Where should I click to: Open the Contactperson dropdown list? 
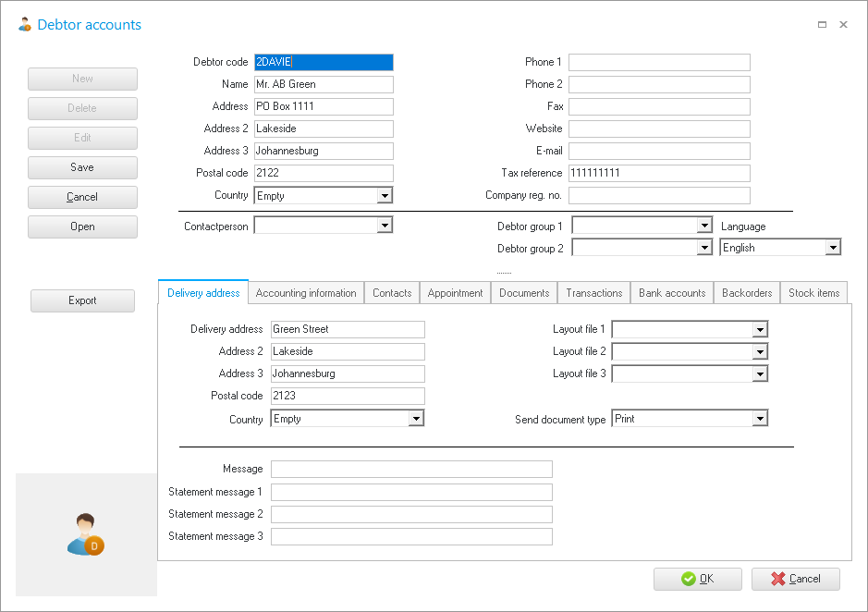pos(385,226)
